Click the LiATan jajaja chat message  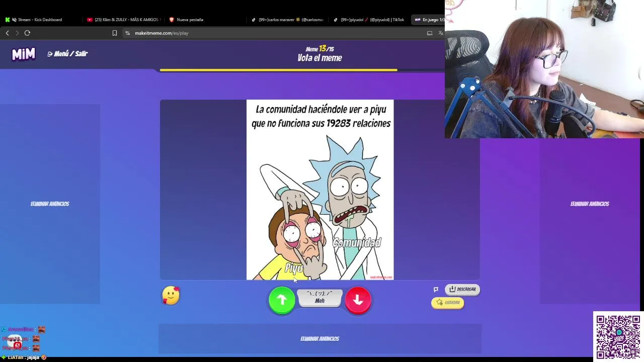pos(24,357)
